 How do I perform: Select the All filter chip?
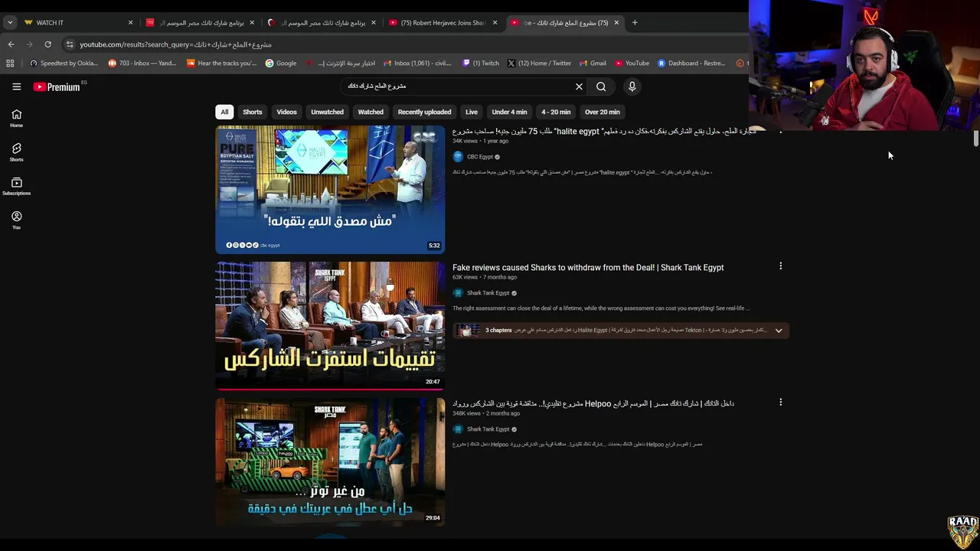pyautogui.click(x=224, y=112)
